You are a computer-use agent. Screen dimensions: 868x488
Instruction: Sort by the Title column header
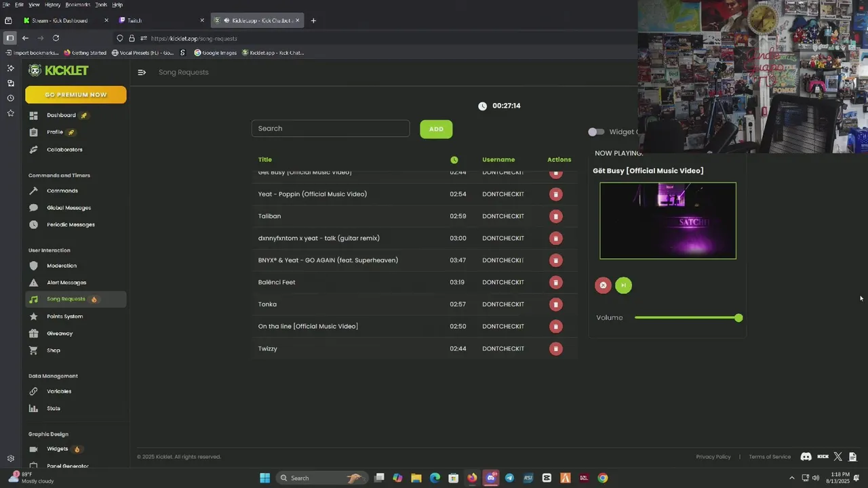click(265, 160)
